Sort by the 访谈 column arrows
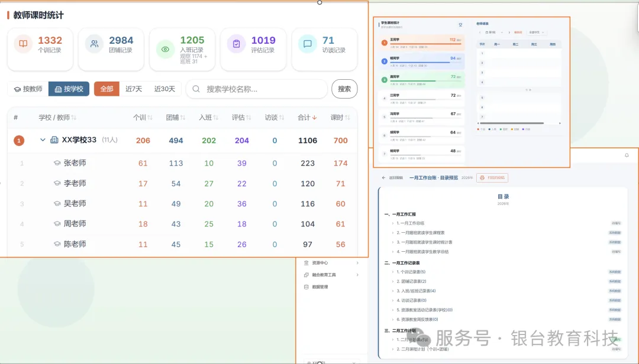Viewport: 639px width, 364px height. pyautogui.click(x=282, y=118)
